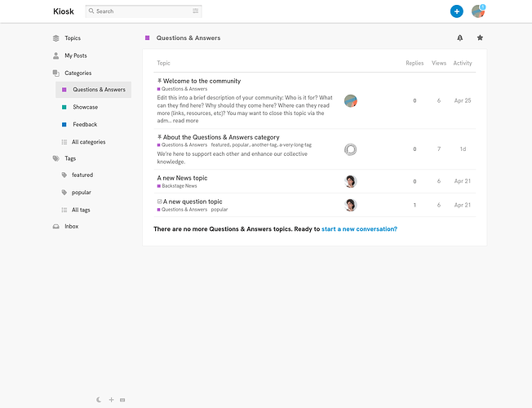
Task: Open search filter options icon
Action: (196, 11)
